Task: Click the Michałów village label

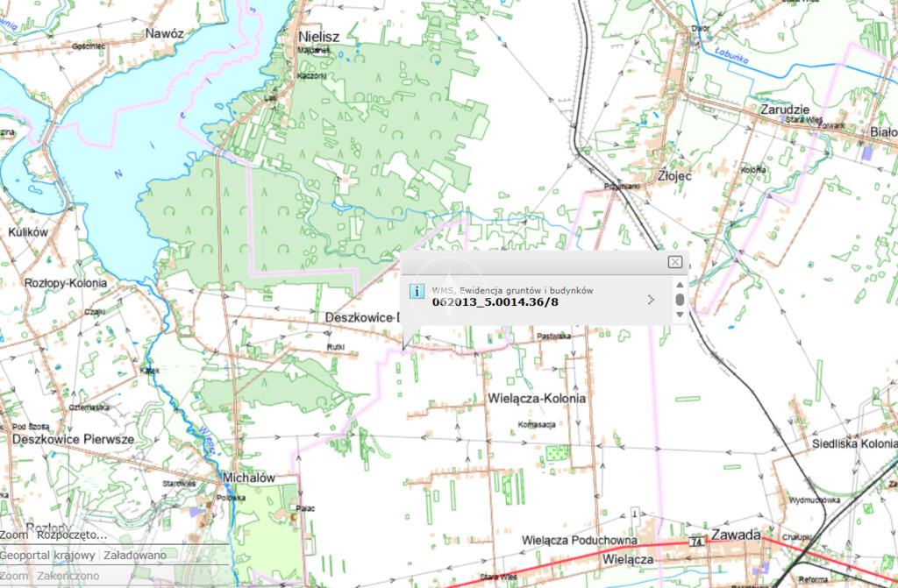Action: point(248,477)
